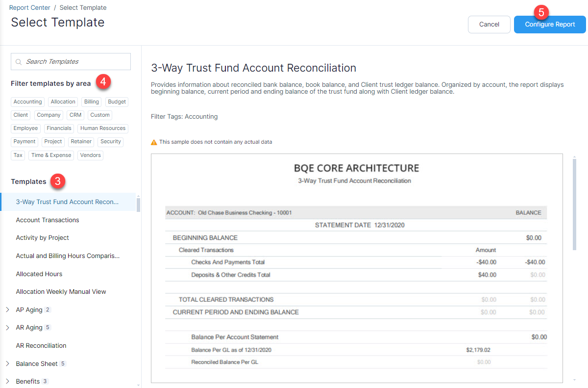Select the Tax filter tag
Image resolution: width=588 pixels, height=388 pixels.
(18, 155)
